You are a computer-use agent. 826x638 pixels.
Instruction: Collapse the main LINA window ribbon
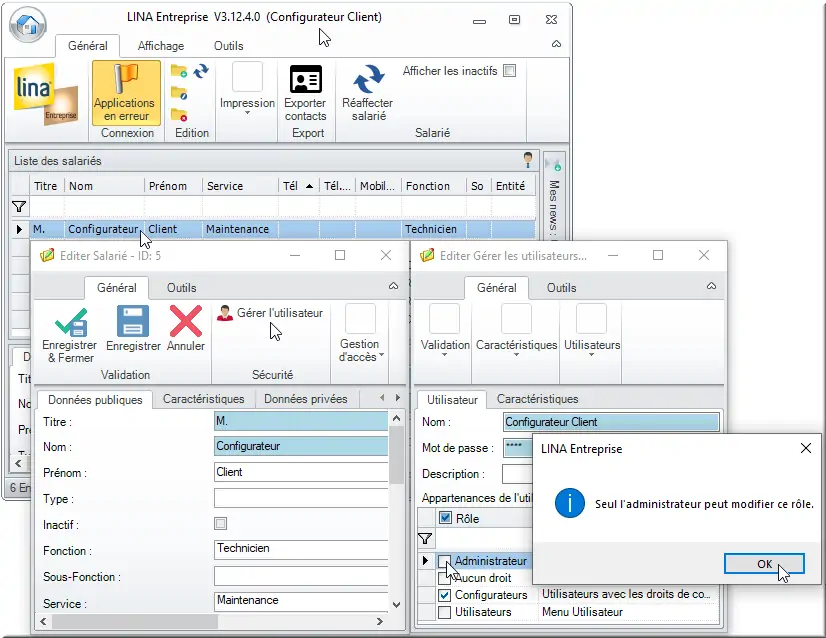pos(556,44)
